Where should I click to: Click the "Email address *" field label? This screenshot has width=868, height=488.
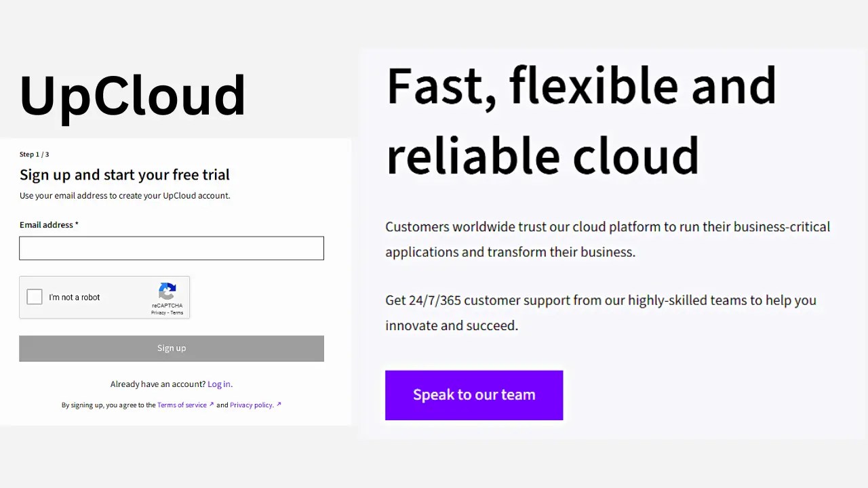click(48, 224)
